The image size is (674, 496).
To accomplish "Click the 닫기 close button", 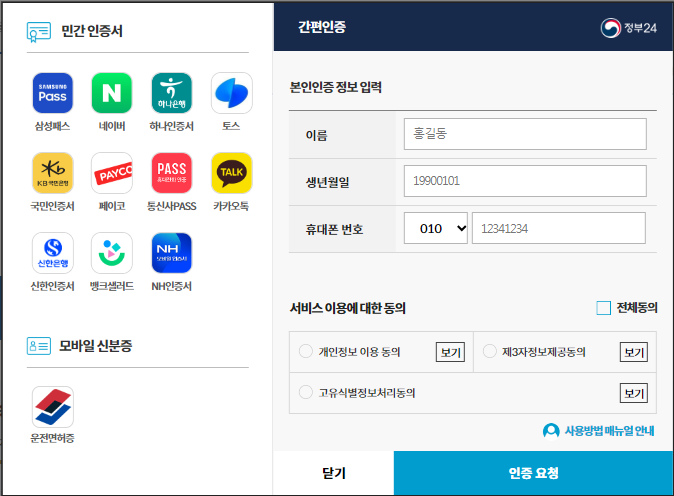I will point(334,473).
